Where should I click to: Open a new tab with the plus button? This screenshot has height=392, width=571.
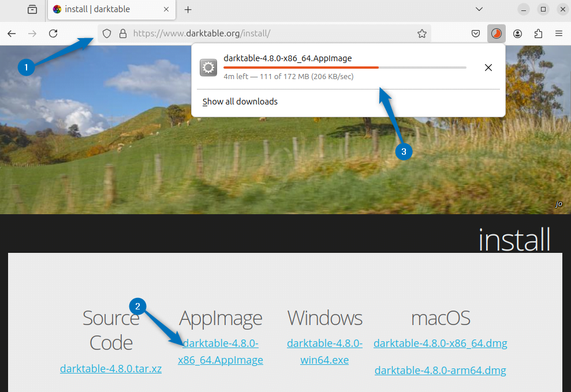187,9
